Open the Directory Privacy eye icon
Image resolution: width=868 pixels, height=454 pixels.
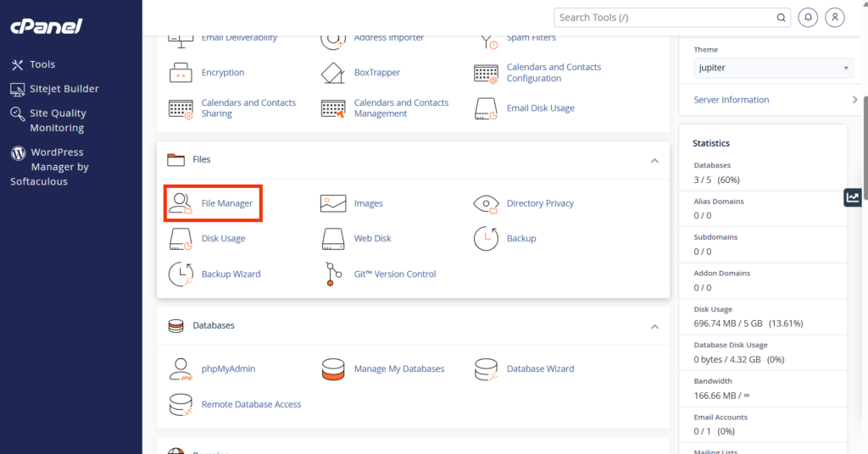point(486,203)
